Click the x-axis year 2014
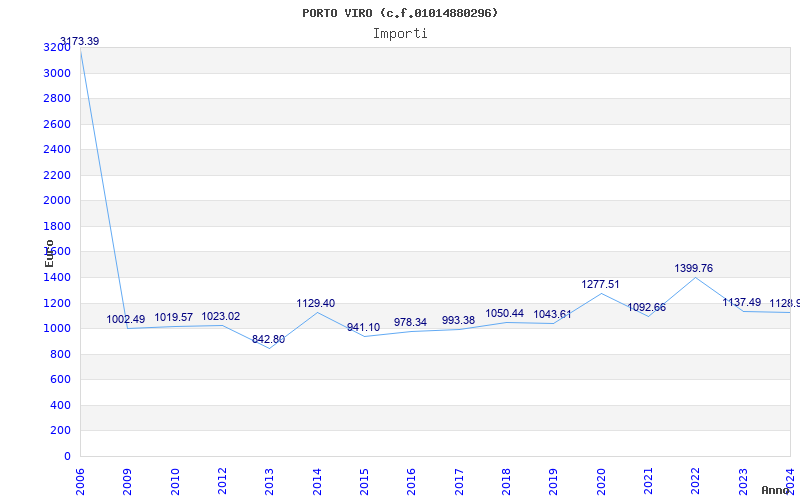The height and width of the screenshot is (500, 800). pos(317,482)
